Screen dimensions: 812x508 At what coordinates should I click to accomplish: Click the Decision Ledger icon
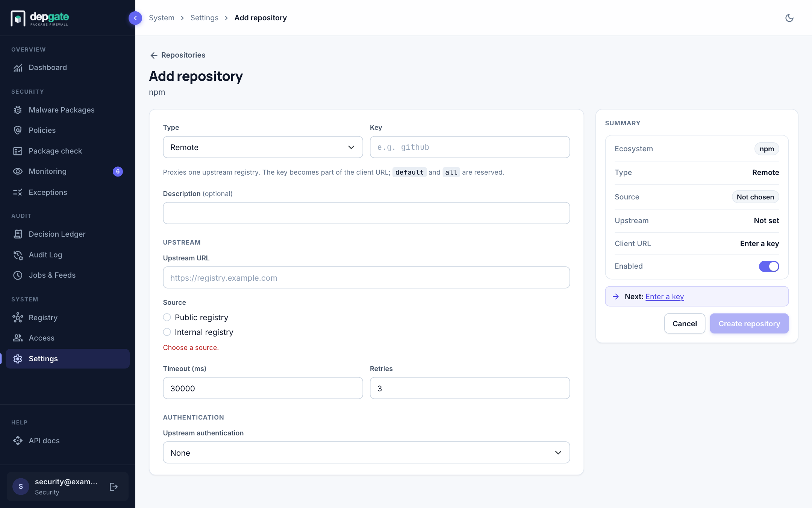pos(18,234)
